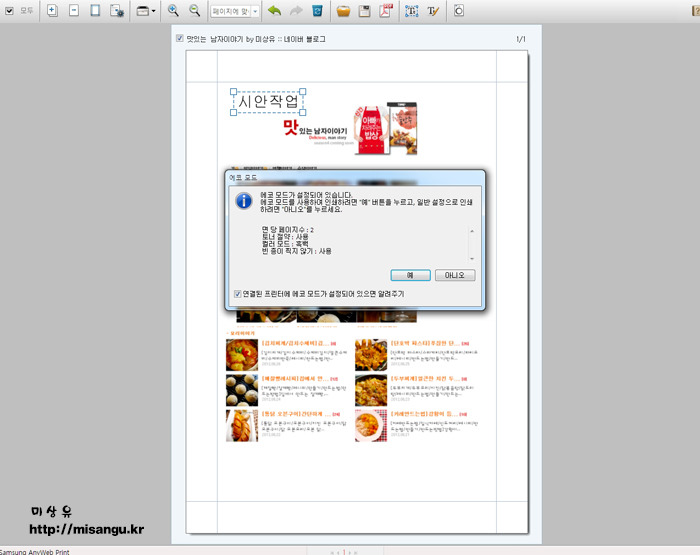Toggle the 맛있는 남자이야기 page checkbox
The image size is (700, 555).
tap(179, 38)
